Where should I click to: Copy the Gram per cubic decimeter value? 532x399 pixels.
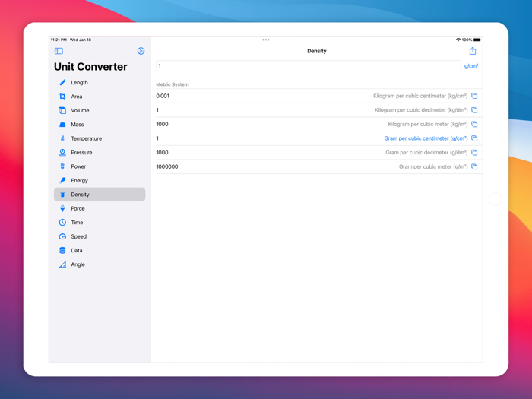(x=474, y=152)
